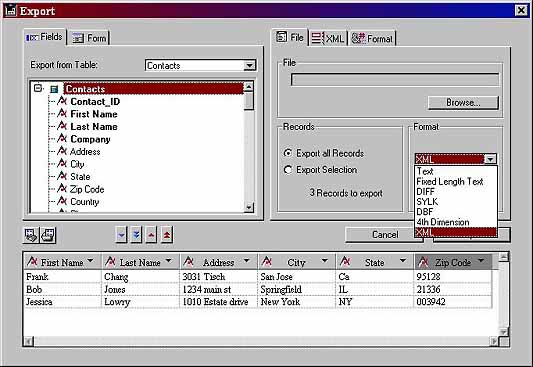Move field down one position arrow
Viewport: 533px width, 367px height.
[121, 235]
